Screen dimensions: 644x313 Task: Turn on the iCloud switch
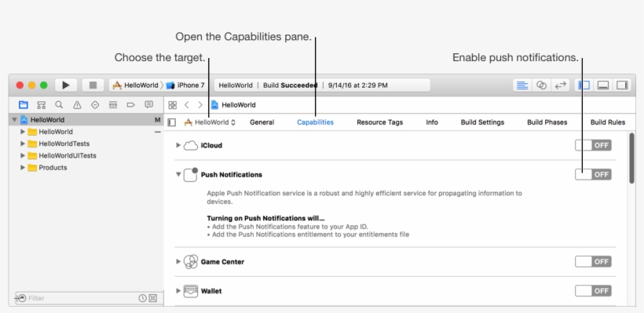(593, 145)
